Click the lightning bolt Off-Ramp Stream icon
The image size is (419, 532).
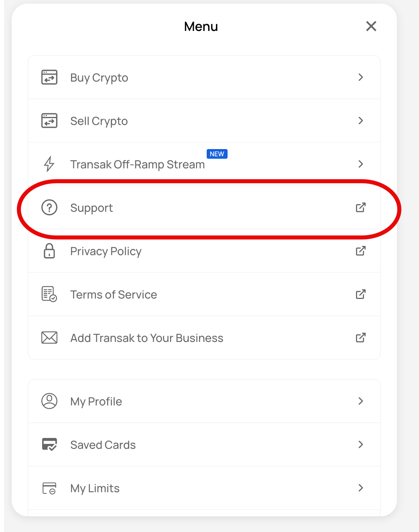(x=49, y=164)
